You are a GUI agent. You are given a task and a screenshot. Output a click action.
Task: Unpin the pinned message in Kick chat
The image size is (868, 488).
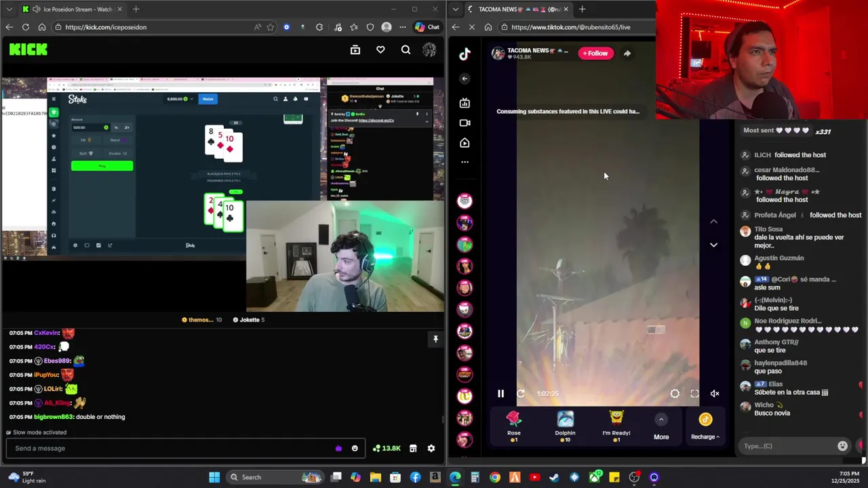click(x=435, y=339)
